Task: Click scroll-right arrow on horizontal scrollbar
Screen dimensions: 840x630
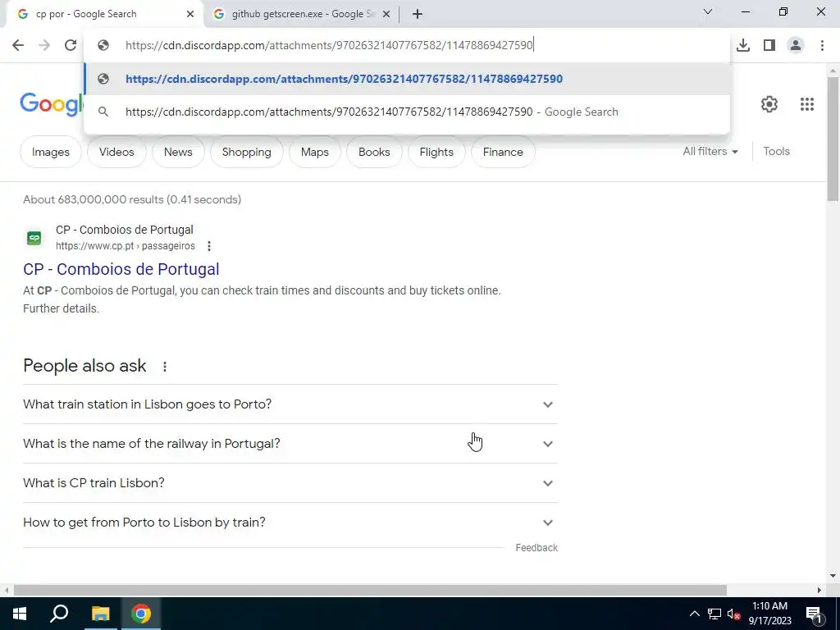Action: pos(819,590)
